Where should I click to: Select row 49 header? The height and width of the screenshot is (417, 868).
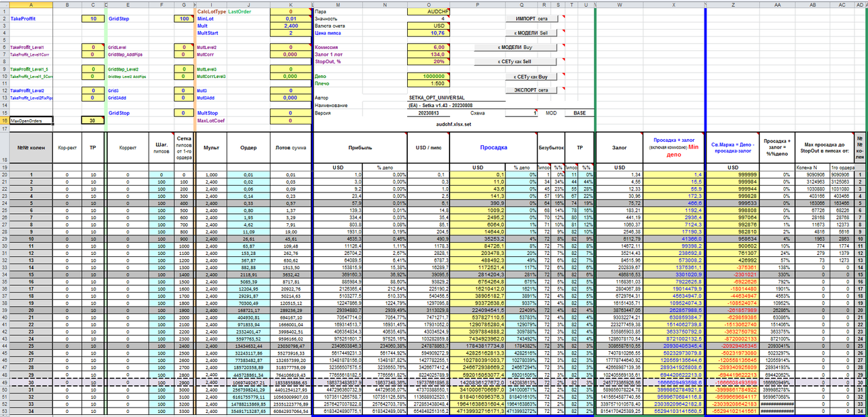[4, 382]
